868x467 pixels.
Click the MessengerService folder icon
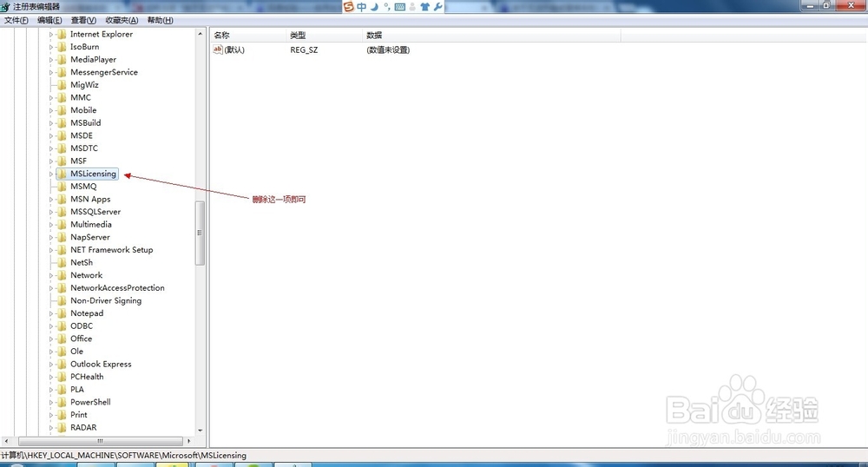(x=62, y=72)
